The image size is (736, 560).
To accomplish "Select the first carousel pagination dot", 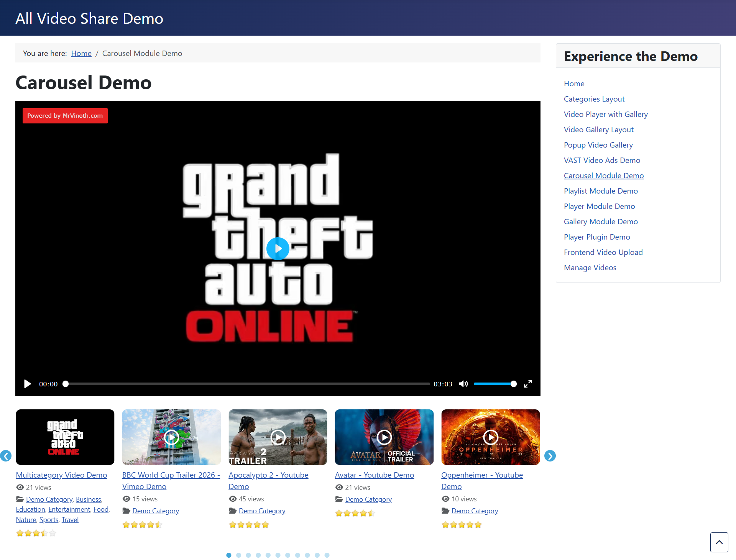I will point(229,555).
